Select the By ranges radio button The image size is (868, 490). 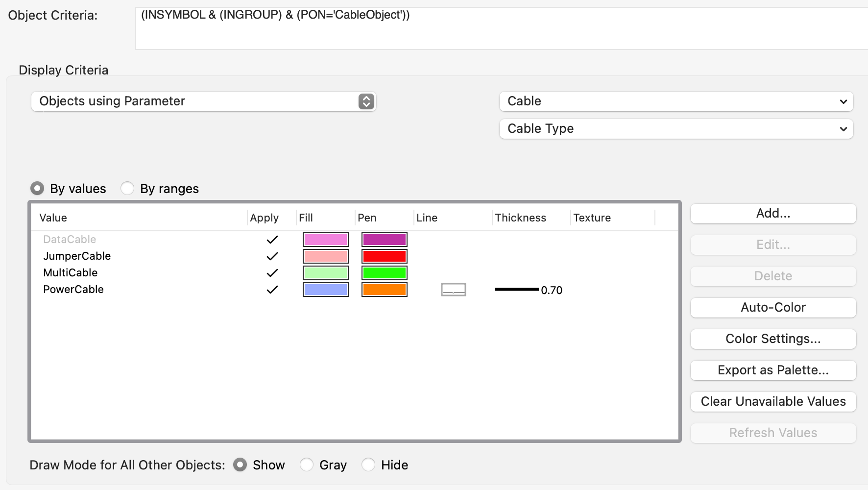coord(127,189)
